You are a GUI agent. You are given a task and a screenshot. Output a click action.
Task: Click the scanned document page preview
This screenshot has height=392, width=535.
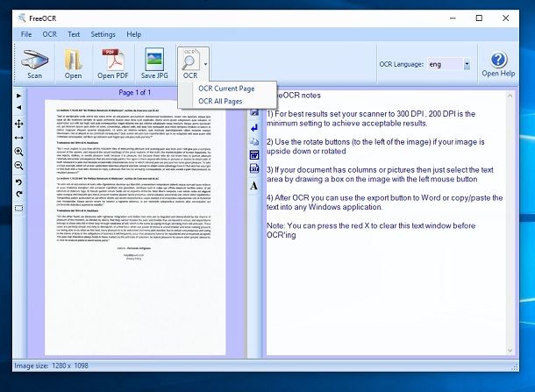click(135, 227)
